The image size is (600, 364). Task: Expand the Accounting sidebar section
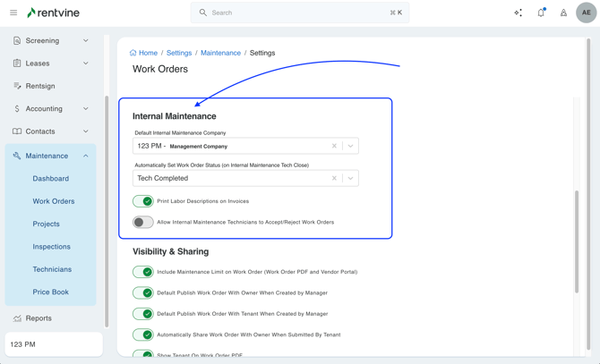51,108
